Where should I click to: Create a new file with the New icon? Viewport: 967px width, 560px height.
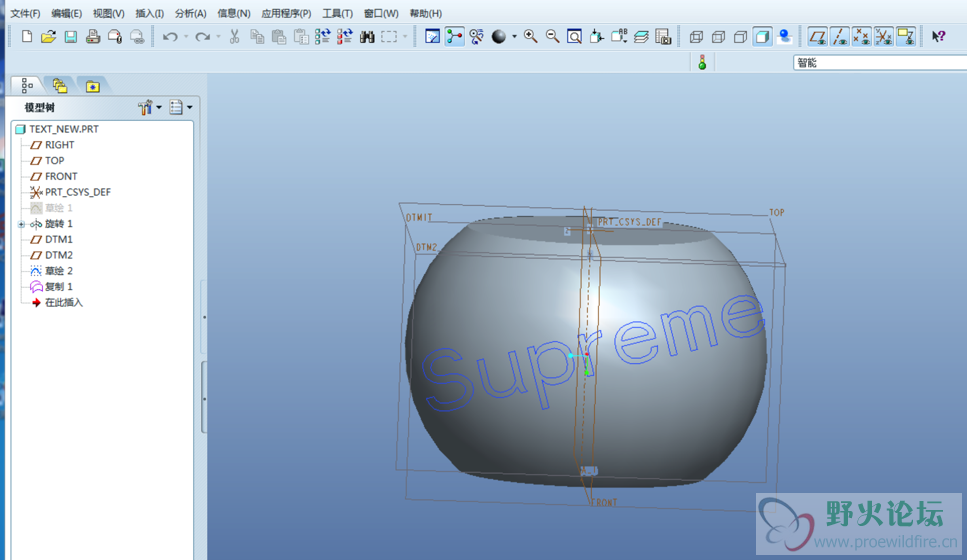tap(27, 37)
